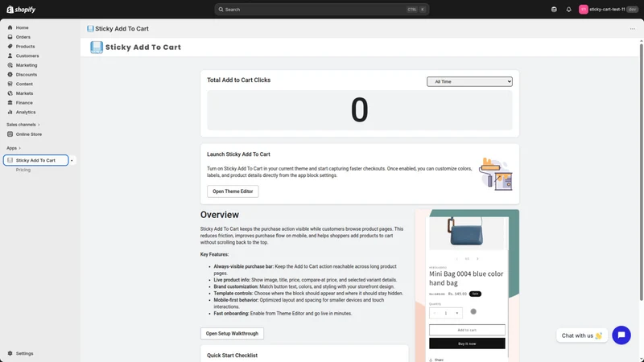This screenshot has width=644, height=362.
Task: Click the pin dot beside Sticky Add To Cart
Action: (x=72, y=160)
